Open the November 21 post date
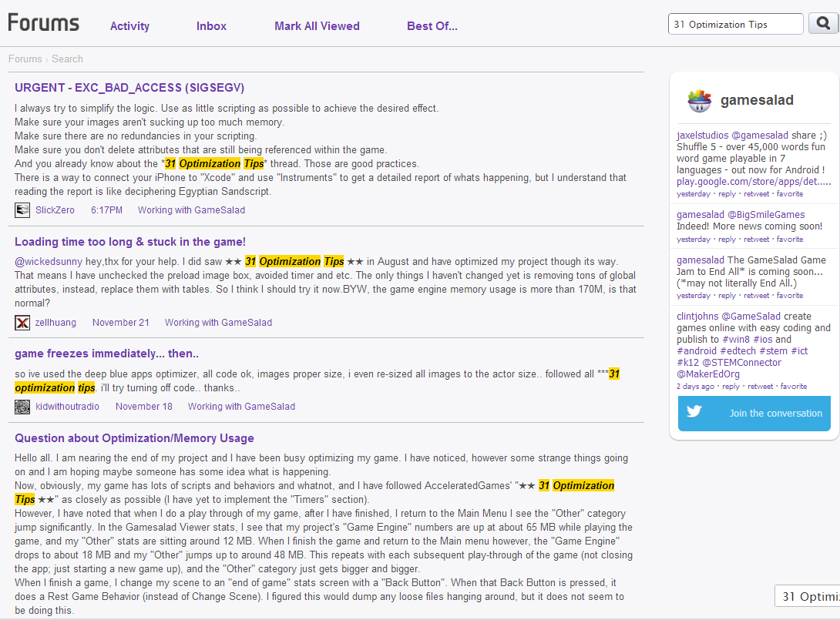Screen dimensions: 840x620 [x=120, y=323]
